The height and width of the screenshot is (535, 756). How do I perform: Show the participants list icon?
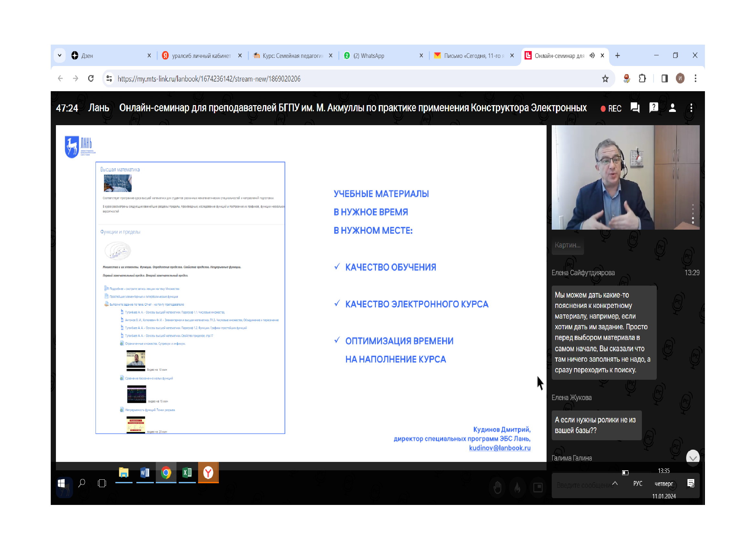point(672,108)
